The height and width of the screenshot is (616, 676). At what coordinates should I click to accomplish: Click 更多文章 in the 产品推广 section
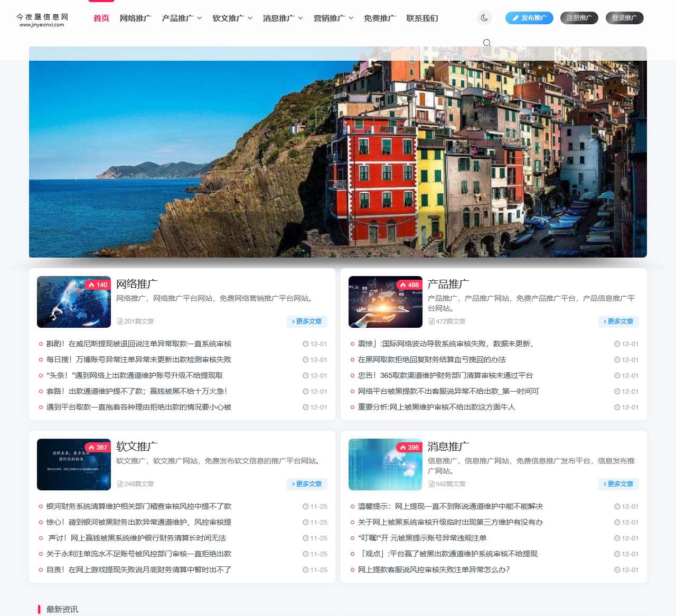(x=618, y=321)
